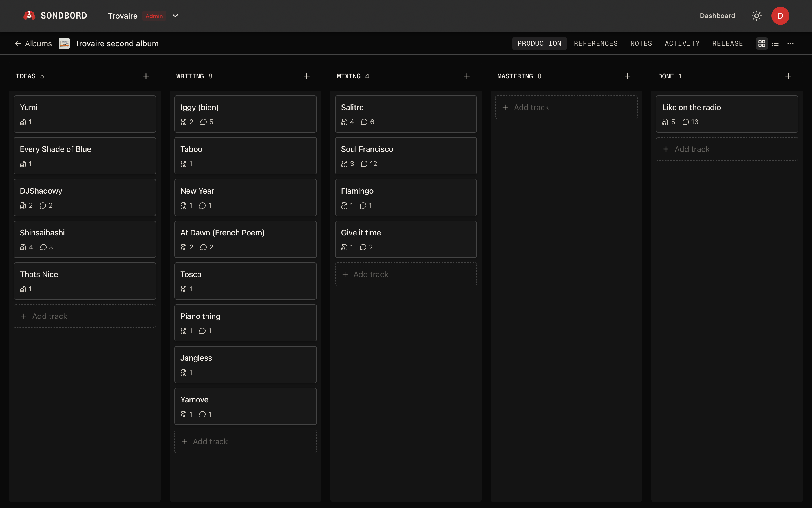Click Add track button under Done

coord(727,149)
